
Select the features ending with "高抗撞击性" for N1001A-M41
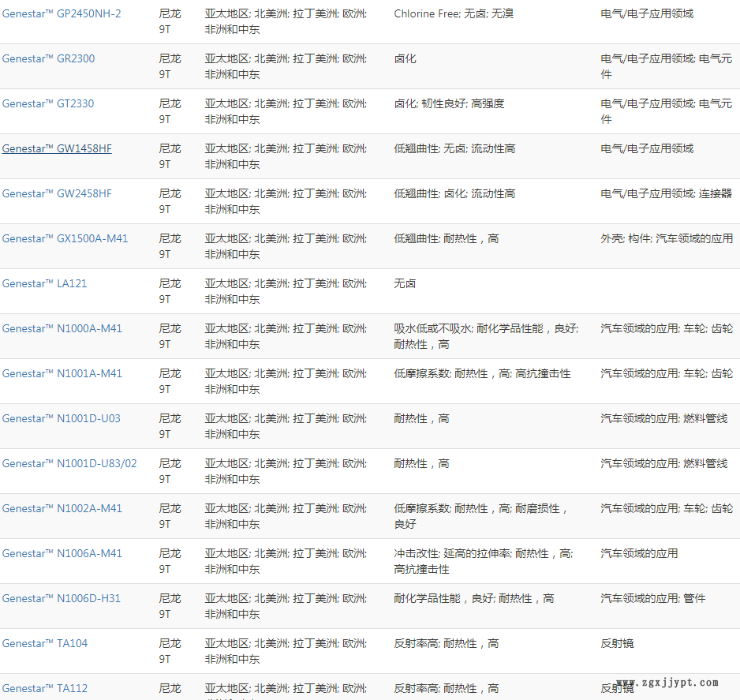coord(482,373)
